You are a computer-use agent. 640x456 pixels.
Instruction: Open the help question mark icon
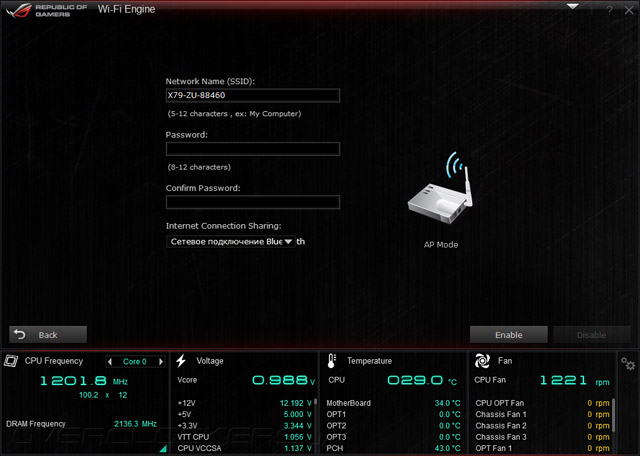[x=609, y=11]
